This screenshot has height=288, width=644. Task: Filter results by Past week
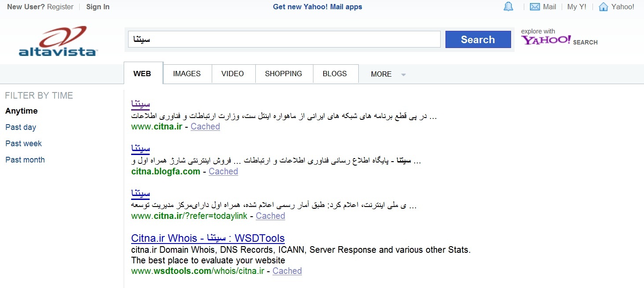tap(24, 144)
